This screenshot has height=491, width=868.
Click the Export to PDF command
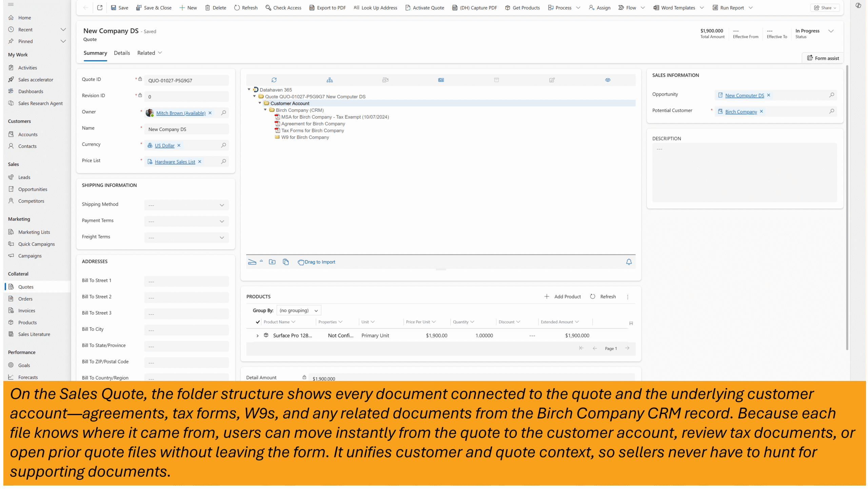[327, 8]
